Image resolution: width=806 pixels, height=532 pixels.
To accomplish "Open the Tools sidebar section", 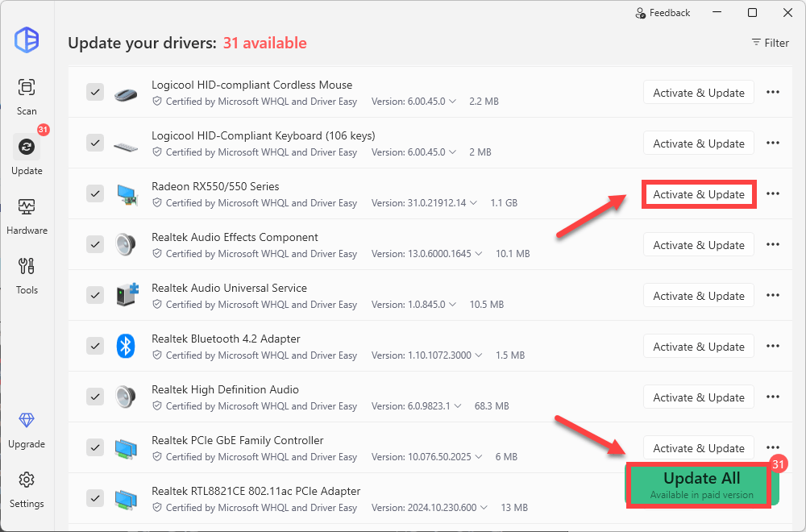I will pyautogui.click(x=27, y=274).
